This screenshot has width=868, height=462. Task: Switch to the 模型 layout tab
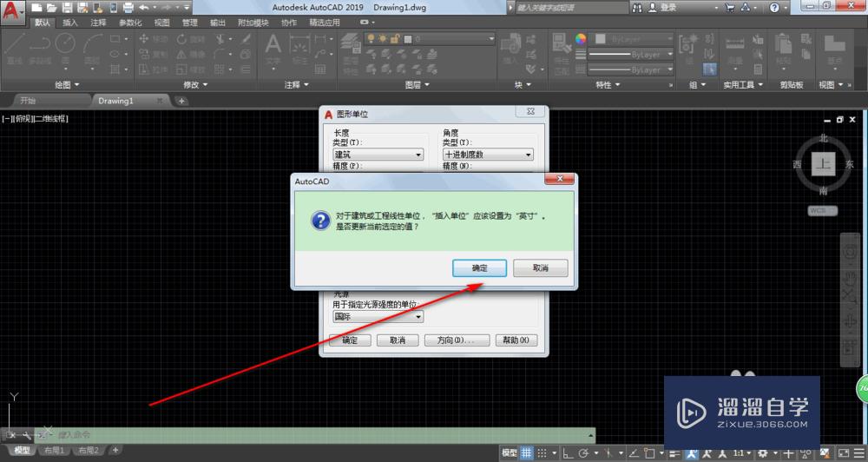click(22, 451)
